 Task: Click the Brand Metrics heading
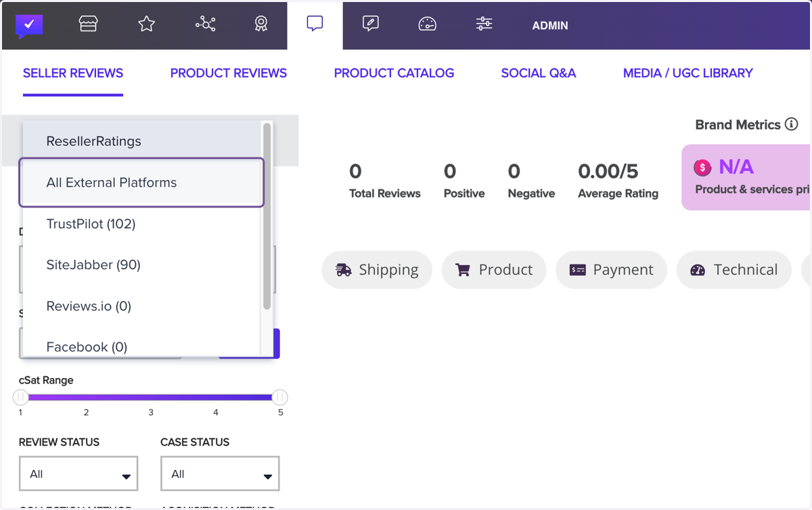point(738,124)
